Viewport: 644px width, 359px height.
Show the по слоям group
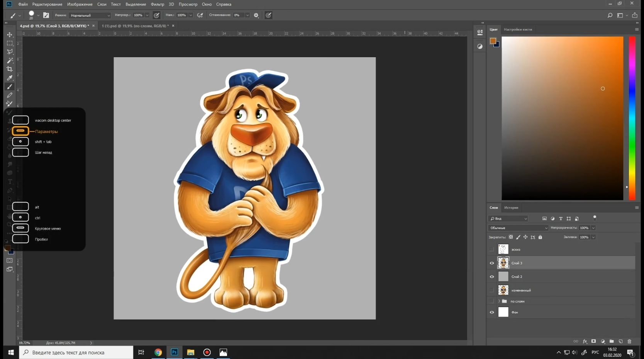coord(492,301)
